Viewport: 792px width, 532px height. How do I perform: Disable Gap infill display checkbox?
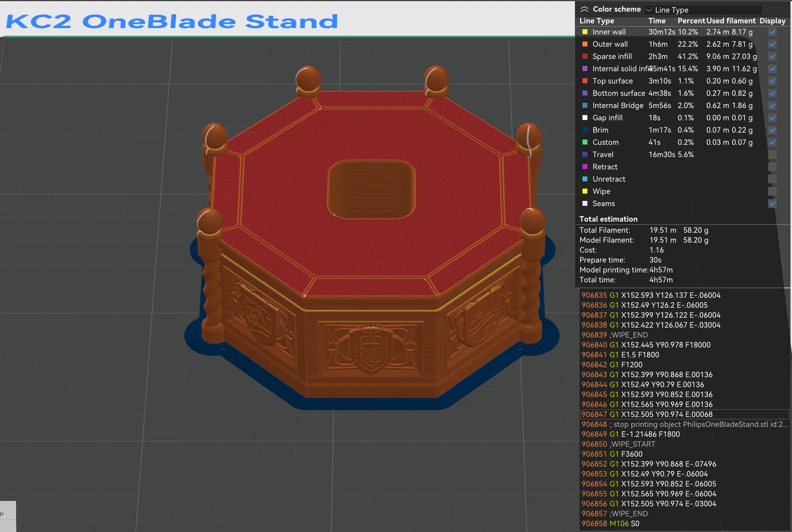[x=772, y=118]
